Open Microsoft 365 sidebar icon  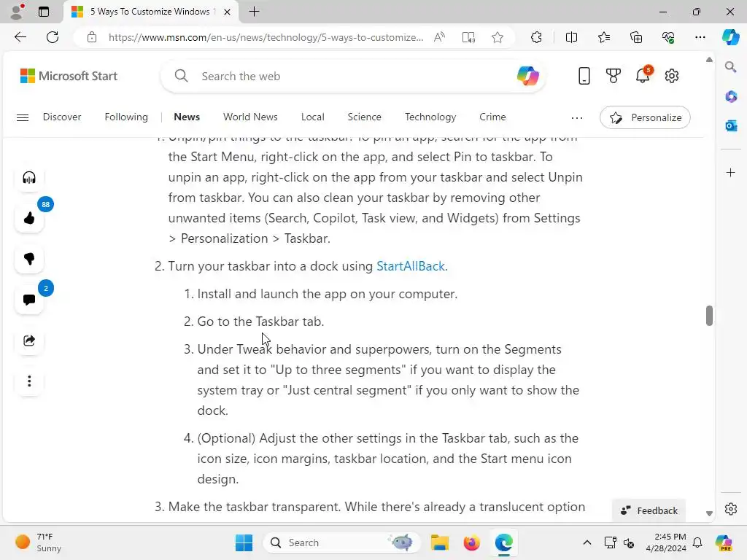(730, 97)
